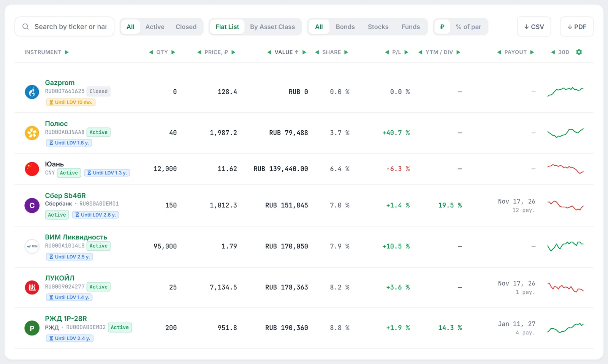The image size is (608, 364).
Task: Click ВИМ Ликвидность quantity 95,000
Action: 165,246
